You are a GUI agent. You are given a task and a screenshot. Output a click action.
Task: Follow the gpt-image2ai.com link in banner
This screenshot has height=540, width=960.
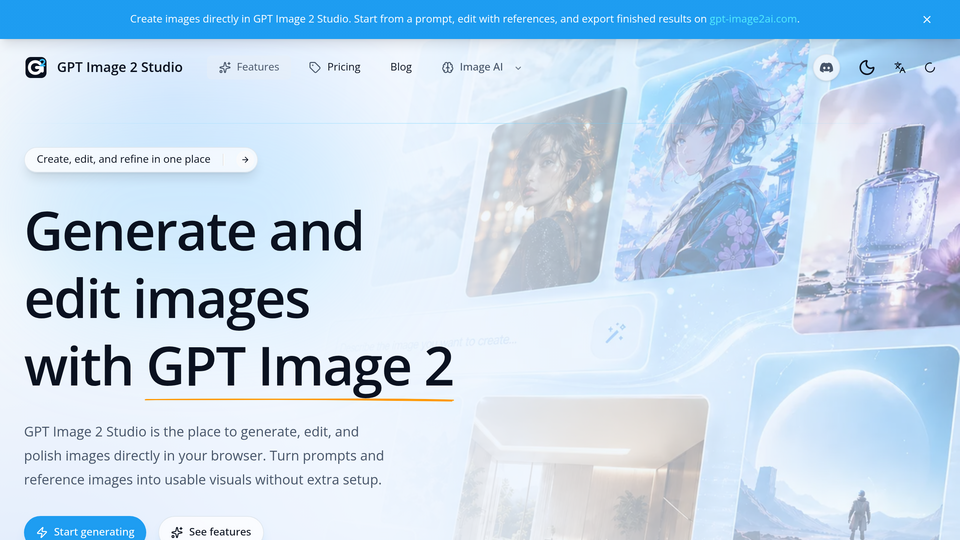pyautogui.click(x=753, y=19)
